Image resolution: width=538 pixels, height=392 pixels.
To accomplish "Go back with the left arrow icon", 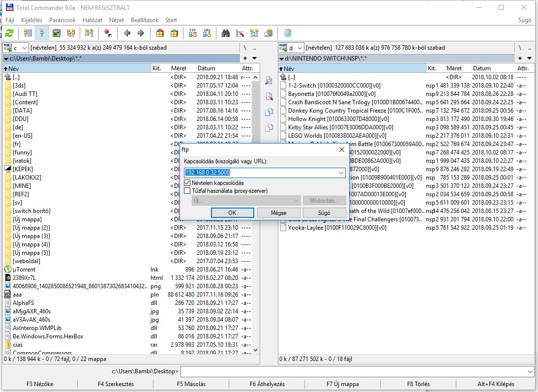I will [x=127, y=33].
